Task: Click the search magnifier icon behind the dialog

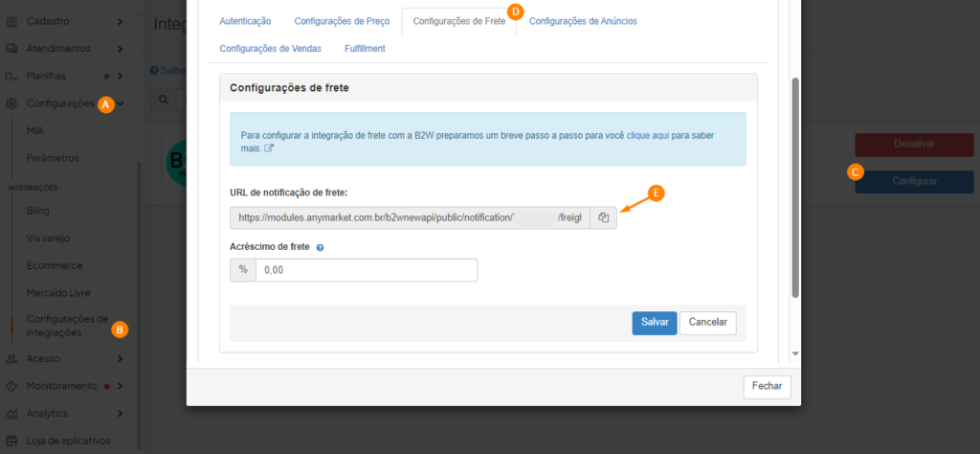Action: [163, 100]
